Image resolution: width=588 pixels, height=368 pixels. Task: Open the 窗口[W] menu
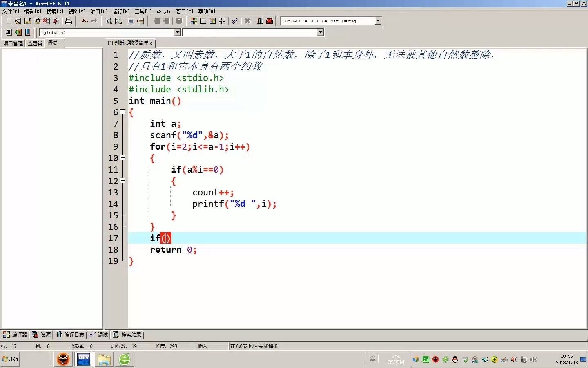[185, 11]
